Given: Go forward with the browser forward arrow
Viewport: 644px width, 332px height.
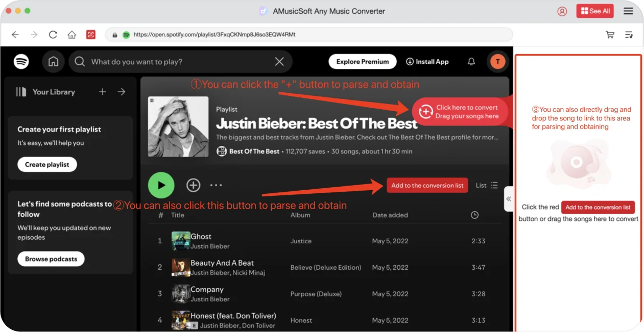Looking at the screenshot, I should tap(34, 35).
